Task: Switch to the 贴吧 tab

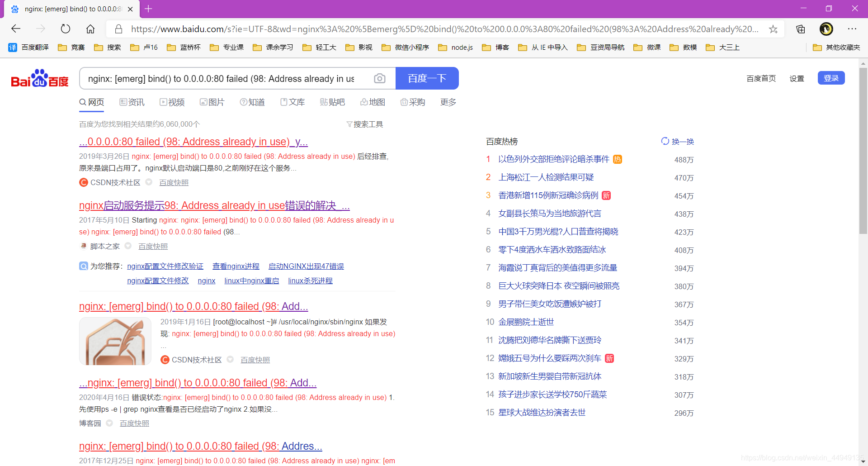Action: click(332, 102)
